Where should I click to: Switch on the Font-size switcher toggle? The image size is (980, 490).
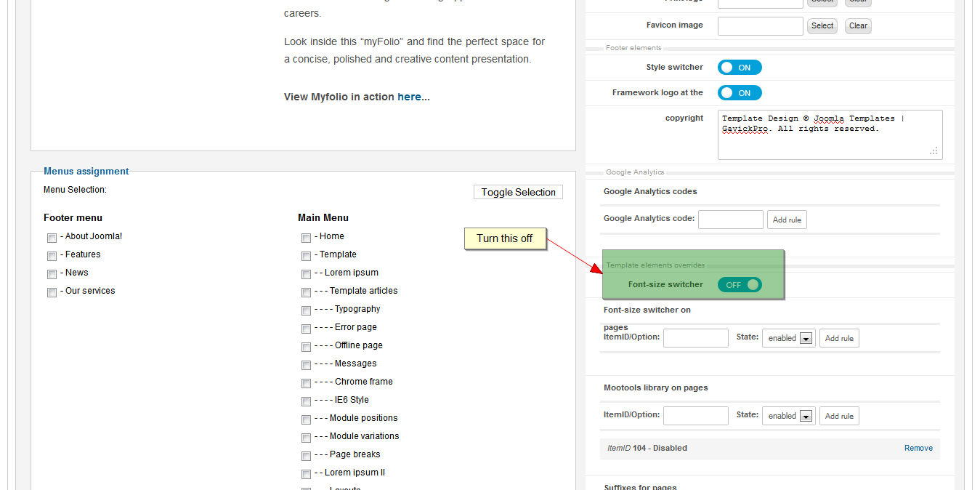coord(740,285)
